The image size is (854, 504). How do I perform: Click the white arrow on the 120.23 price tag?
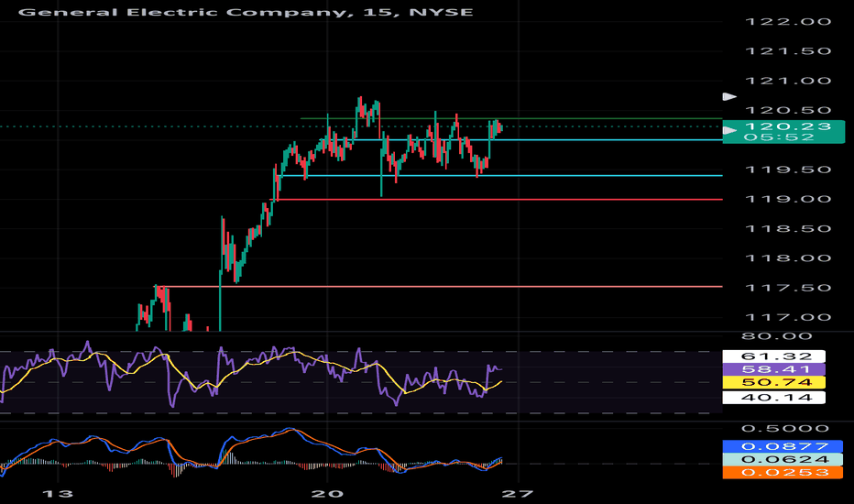point(729,130)
